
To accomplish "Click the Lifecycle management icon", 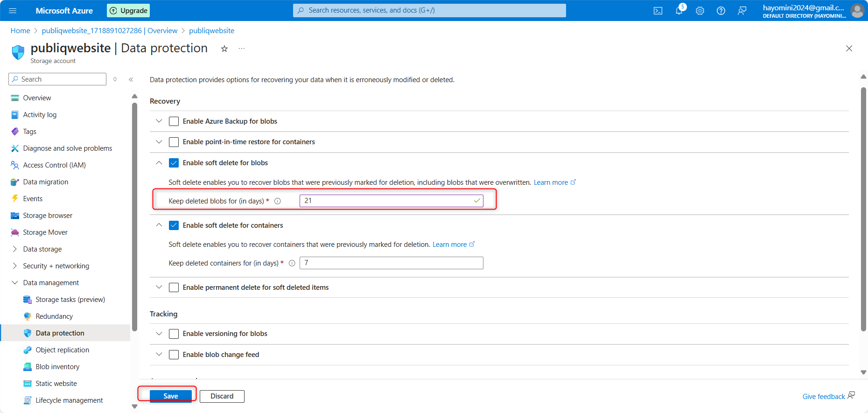I will pyautogui.click(x=28, y=400).
